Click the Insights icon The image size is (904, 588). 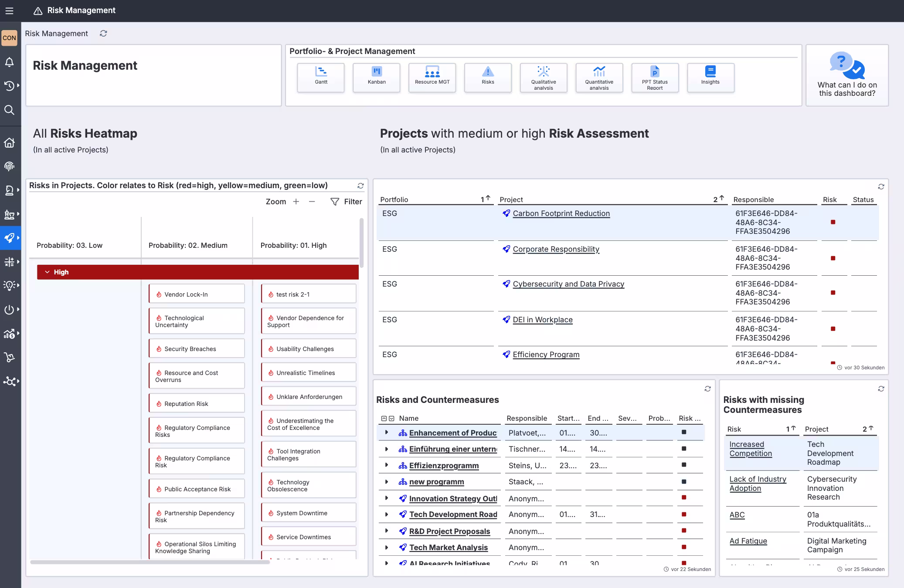(710, 78)
